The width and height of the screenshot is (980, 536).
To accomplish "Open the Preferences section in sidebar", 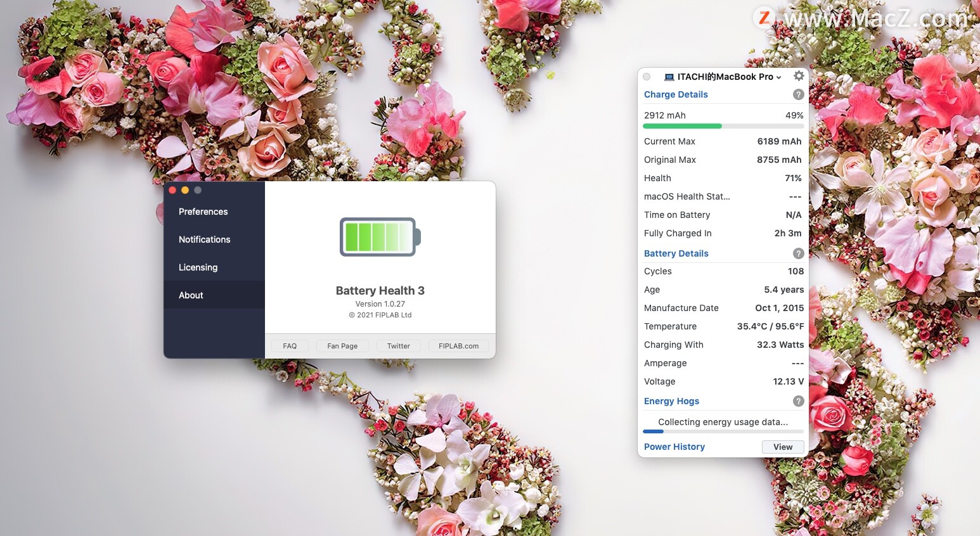I will pos(214,212).
